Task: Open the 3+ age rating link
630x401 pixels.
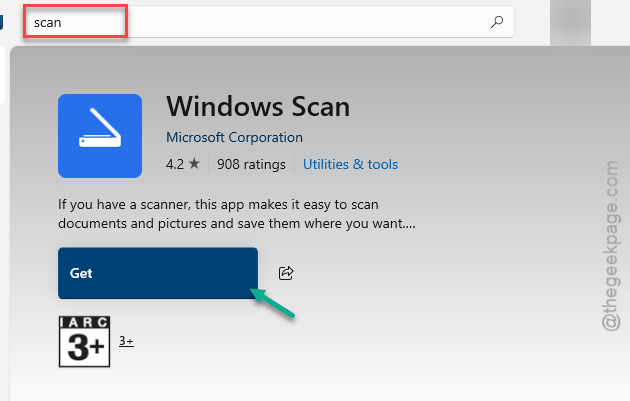Action: tap(126, 341)
